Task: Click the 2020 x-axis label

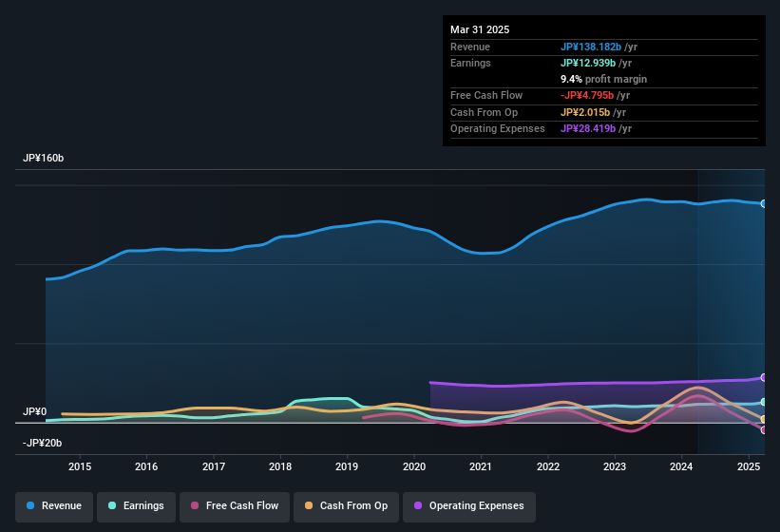Action: point(414,466)
